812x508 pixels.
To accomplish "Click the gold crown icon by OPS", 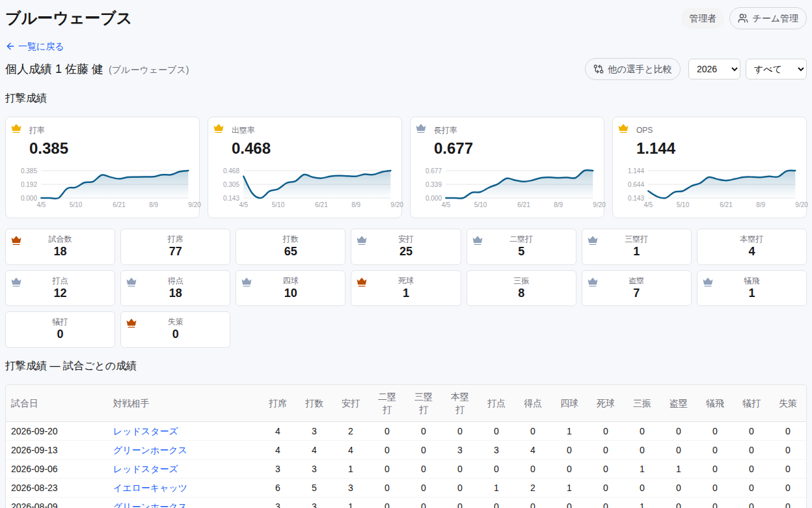I will click(x=623, y=128).
